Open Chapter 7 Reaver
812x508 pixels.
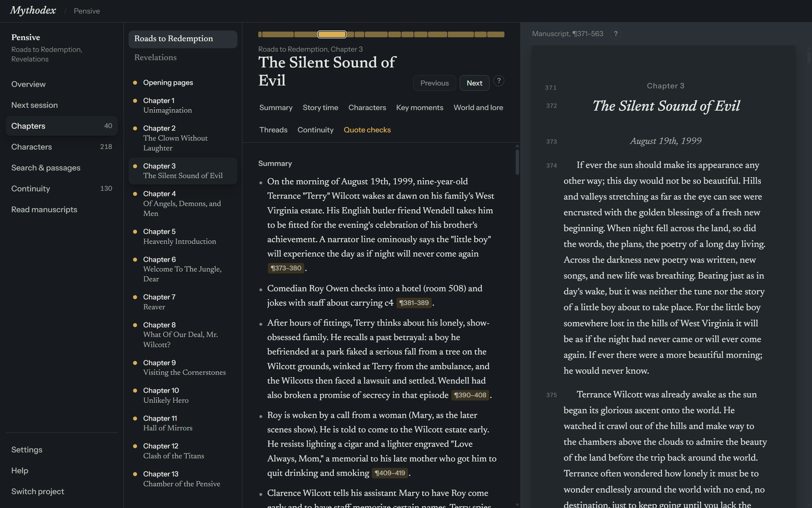click(x=183, y=302)
